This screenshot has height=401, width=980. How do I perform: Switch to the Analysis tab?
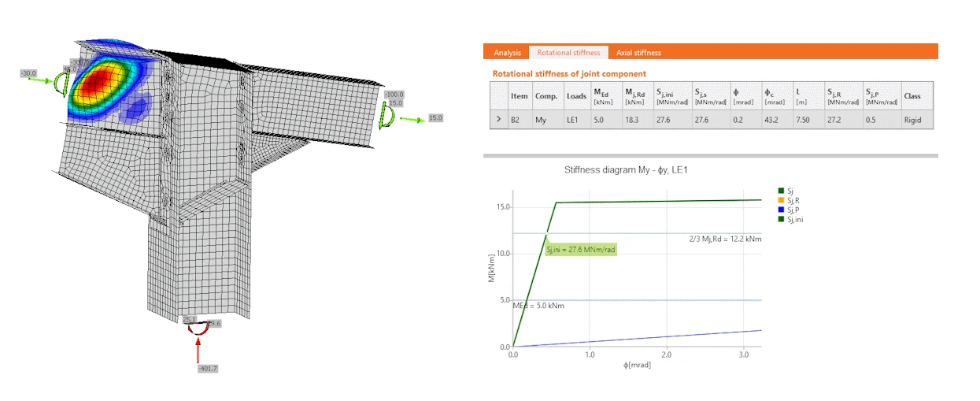[507, 53]
